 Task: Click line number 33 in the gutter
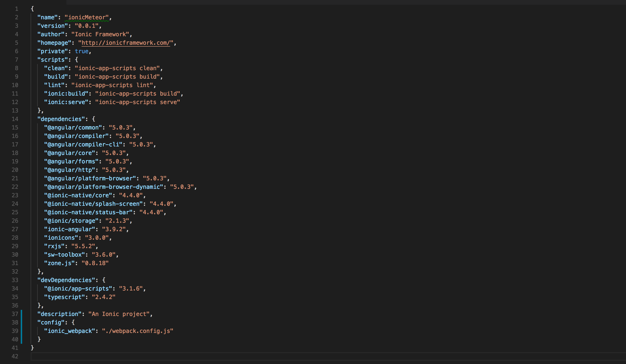pos(15,280)
